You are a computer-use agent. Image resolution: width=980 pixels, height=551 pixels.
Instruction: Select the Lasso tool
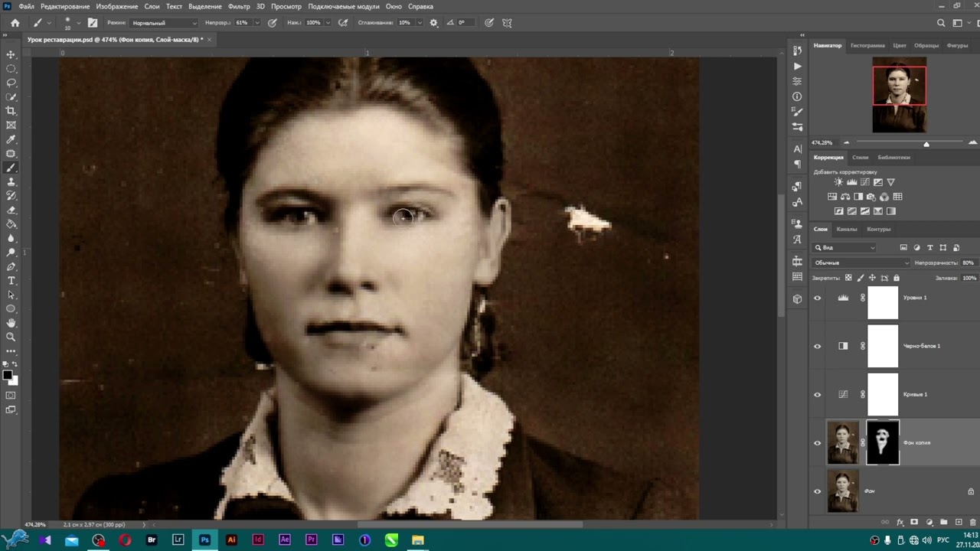coord(11,83)
